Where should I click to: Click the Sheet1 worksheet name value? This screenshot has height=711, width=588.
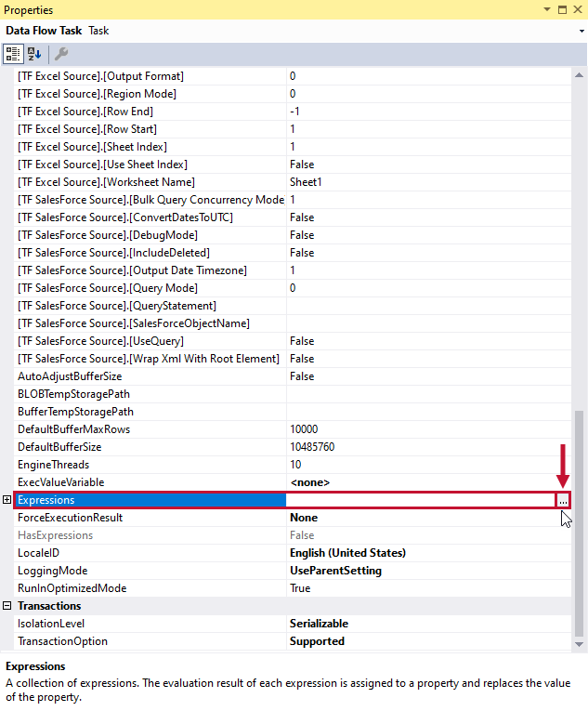(306, 182)
